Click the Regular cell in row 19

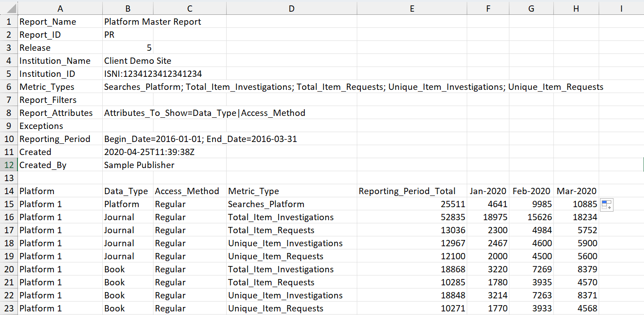190,256
